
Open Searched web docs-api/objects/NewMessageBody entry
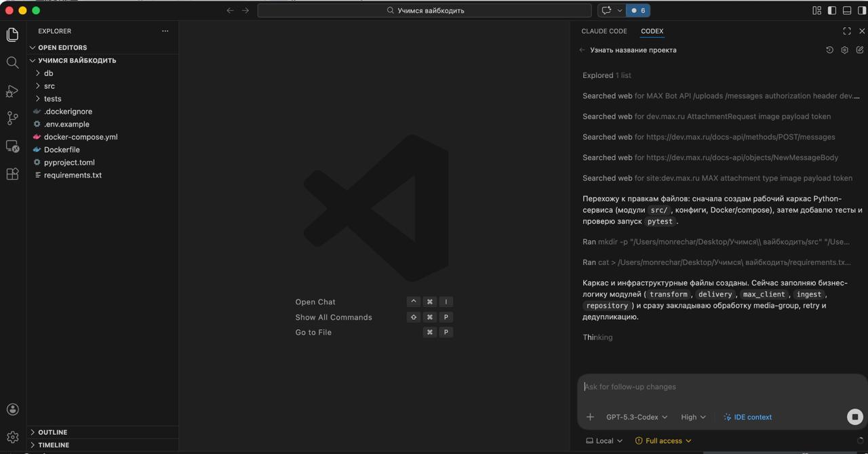(x=710, y=157)
